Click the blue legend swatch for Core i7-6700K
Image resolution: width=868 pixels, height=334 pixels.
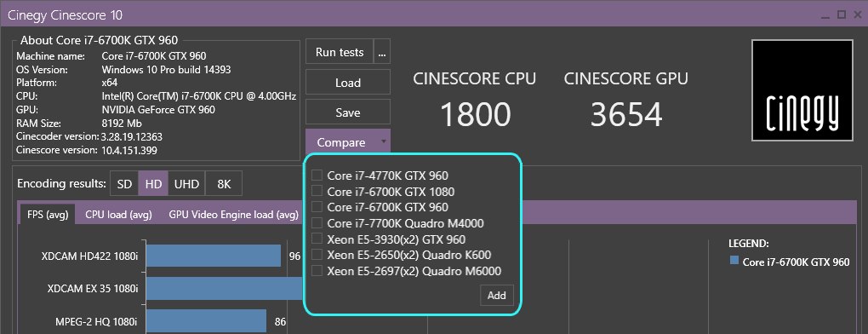[734, 261]
